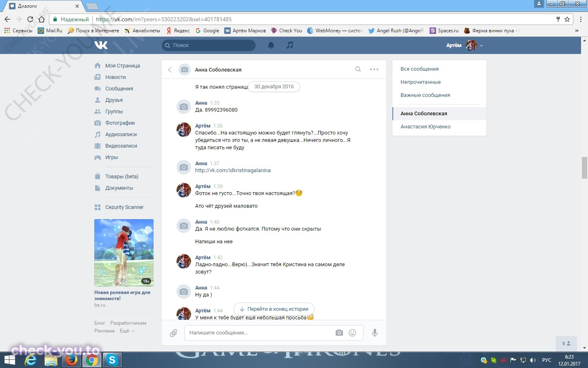Click the Перейти в конец истории button
This screenshot has height=368, width=588.
274,309
